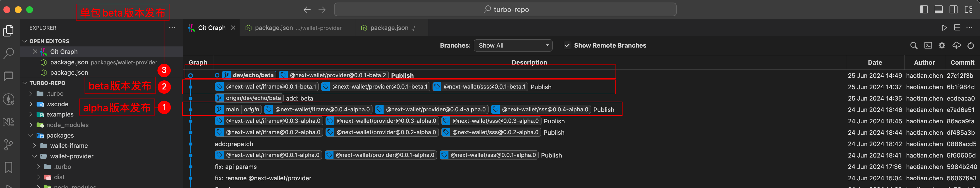Click the Run triangle in editor actions
Viewport: 980px width, 188px height.
[x=944, y=28]
